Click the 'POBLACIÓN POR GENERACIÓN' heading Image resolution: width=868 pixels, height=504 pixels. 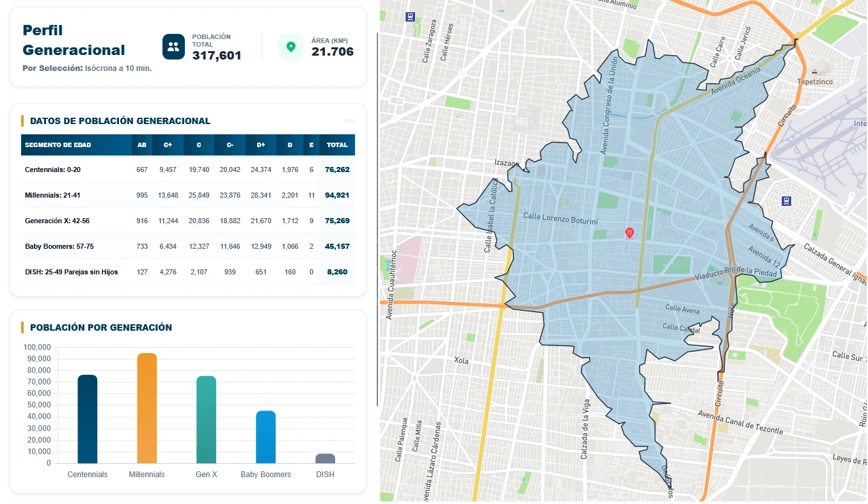(101, 327)
